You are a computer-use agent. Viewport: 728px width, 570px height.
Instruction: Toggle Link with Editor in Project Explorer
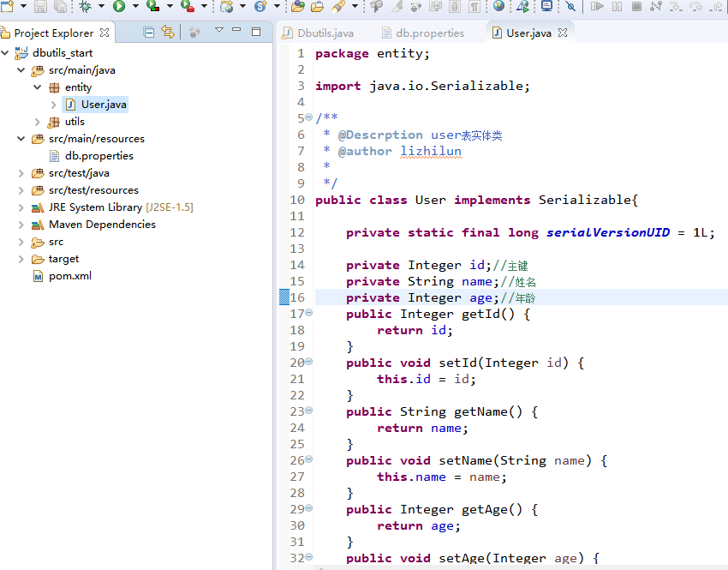pyautogui.click(x=168, y=33)
